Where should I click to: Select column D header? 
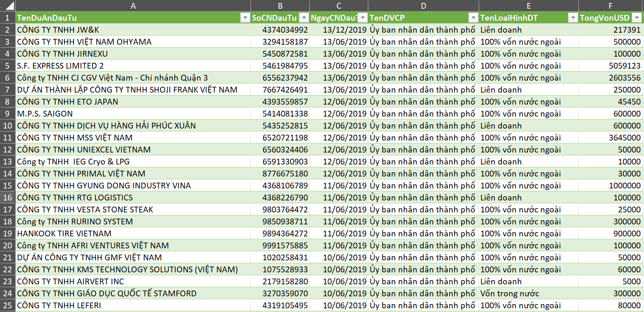(x=424, y=6)
